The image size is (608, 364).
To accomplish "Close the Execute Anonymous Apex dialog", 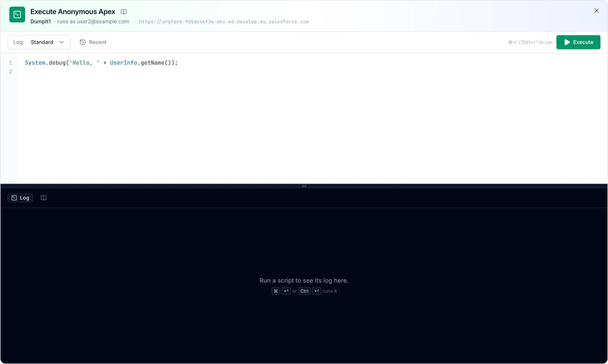I will click(x=596, y=11).
